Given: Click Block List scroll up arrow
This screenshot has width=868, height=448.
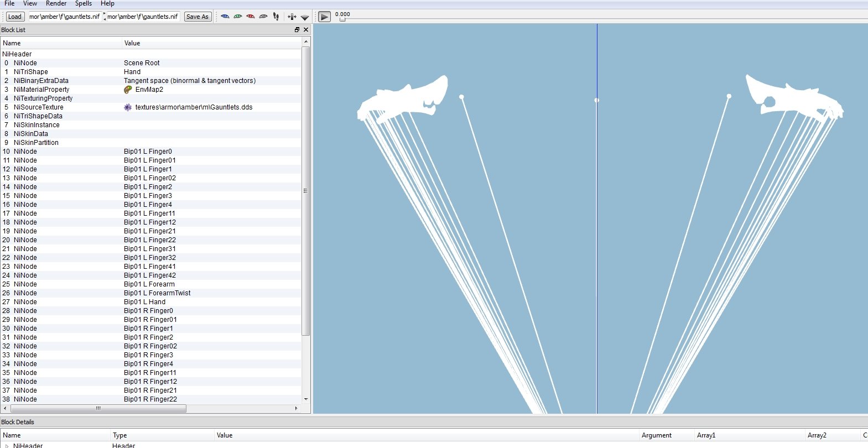Looking at the screenshot, I should 306,42.
